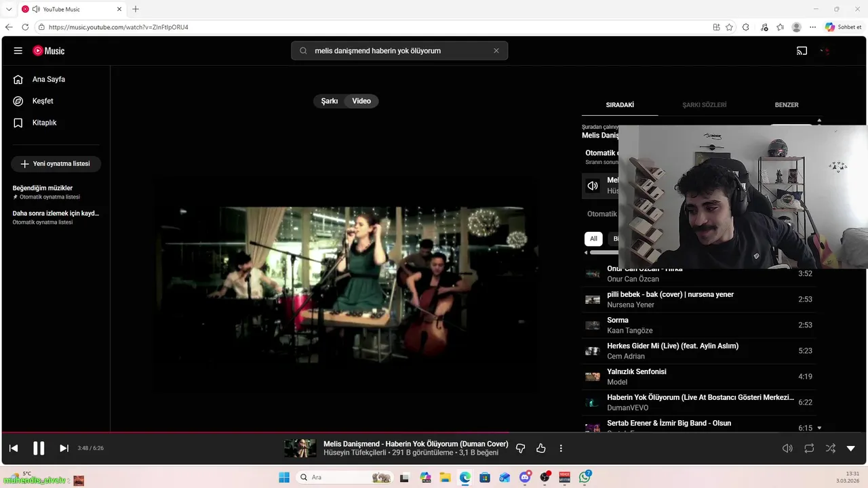868x488 pixels.
Task: Open the YouTube Music hamburger menu
Action: coord(18,51)
